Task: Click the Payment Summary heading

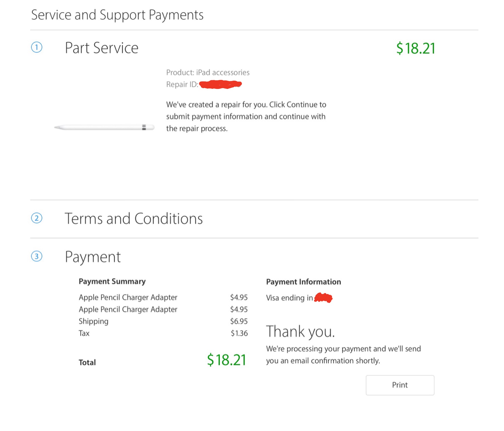Action: point(112,281)
